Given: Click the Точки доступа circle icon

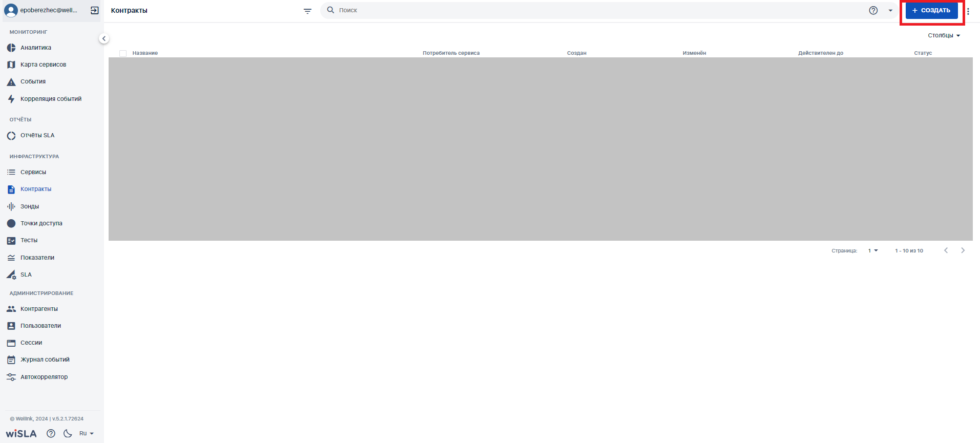Looking at the screenshot, I should pos(11,223).
